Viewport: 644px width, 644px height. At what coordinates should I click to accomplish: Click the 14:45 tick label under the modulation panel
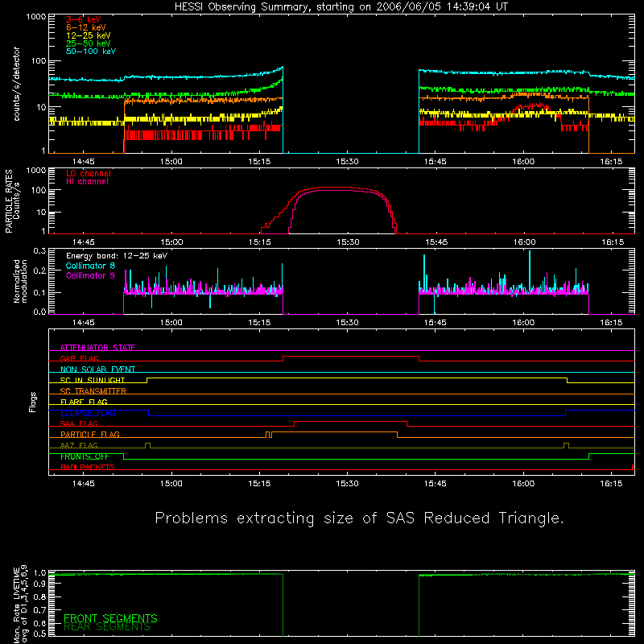[84, 323]
